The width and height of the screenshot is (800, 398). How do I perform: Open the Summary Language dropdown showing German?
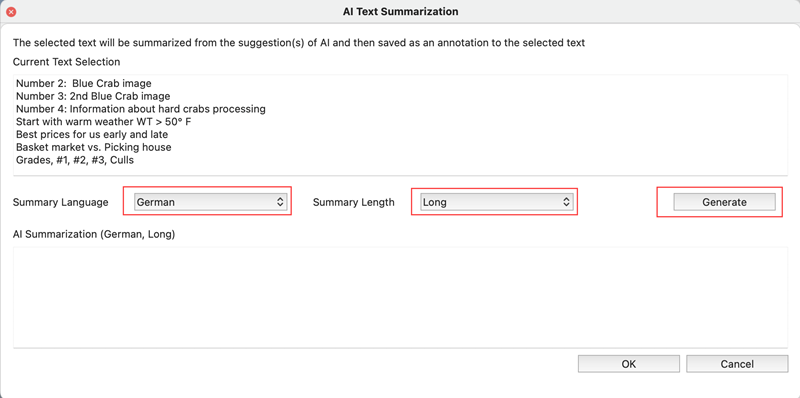click(x=210, y=202)
